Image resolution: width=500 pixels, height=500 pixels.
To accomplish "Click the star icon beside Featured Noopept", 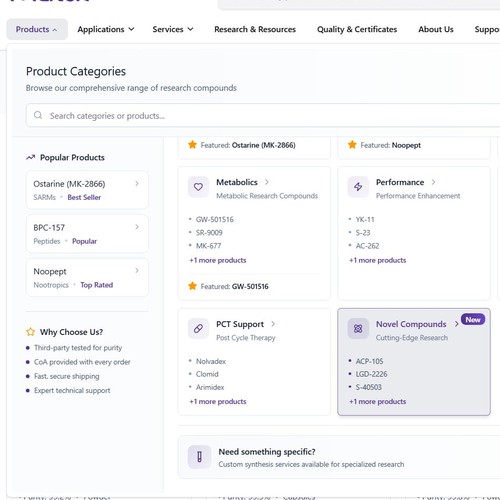I will [352, 145].
